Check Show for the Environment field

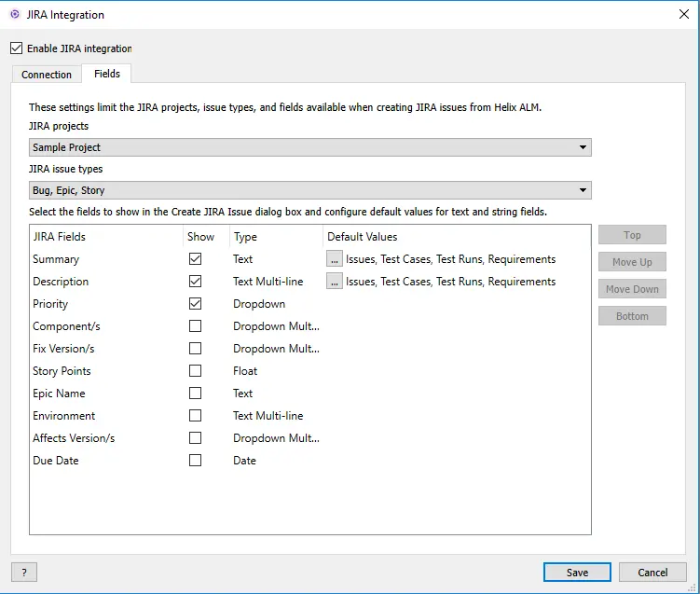pyautogui.click(x=195, y=416)
